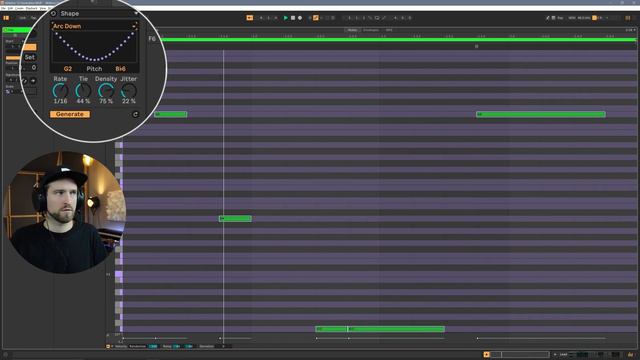Click the Randomize label in expression bar
The height and width of the screenshot is (360, 640).
tap(138, 347)
